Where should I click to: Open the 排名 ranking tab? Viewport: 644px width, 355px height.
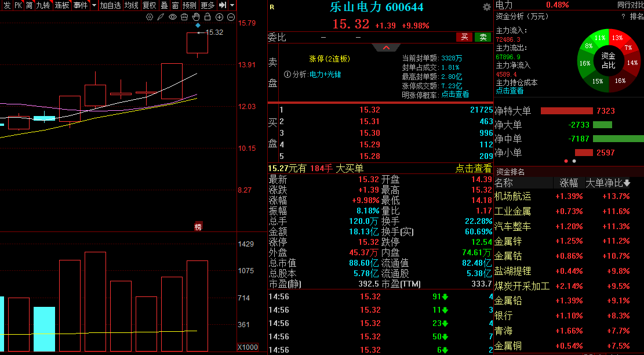click(636, 16)
